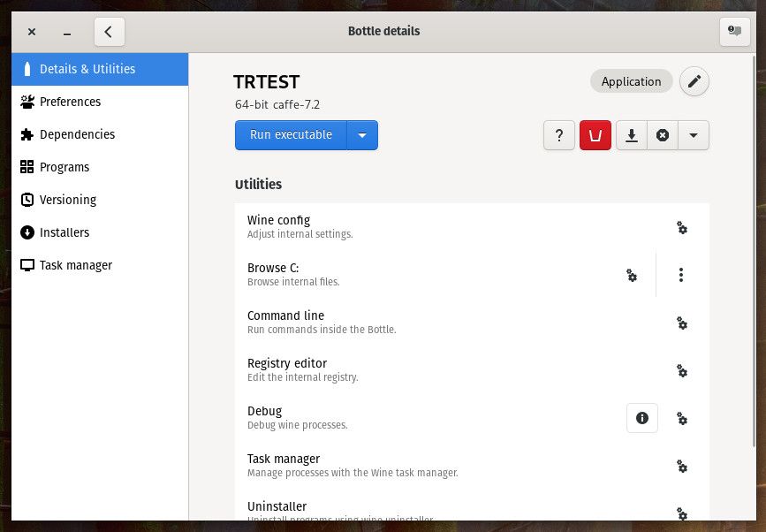Switch to the Dependencies section

click(77, 134)
